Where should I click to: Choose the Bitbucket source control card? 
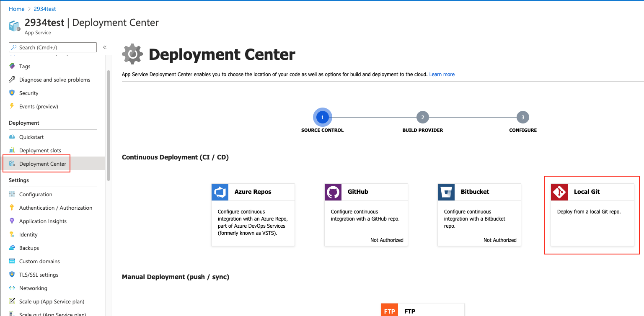(479, 215)
